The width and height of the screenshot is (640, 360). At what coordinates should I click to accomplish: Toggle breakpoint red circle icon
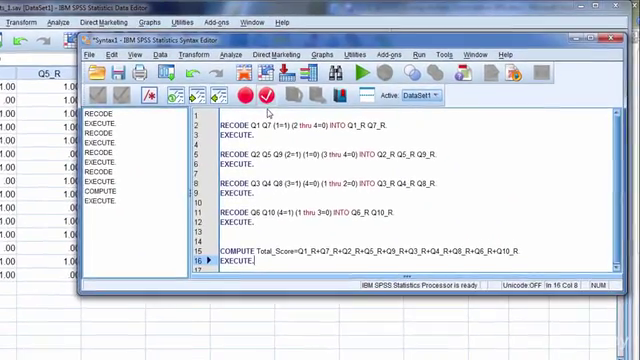(245, 96)
